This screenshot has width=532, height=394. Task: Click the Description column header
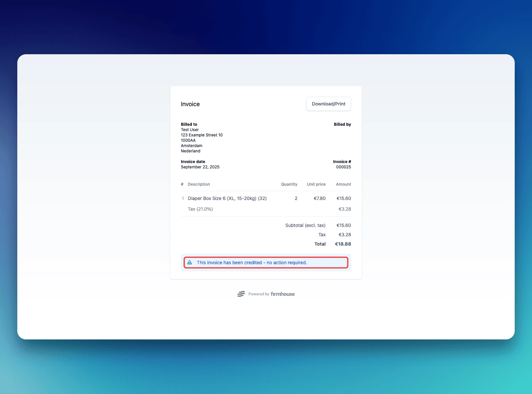pos(199,184)
